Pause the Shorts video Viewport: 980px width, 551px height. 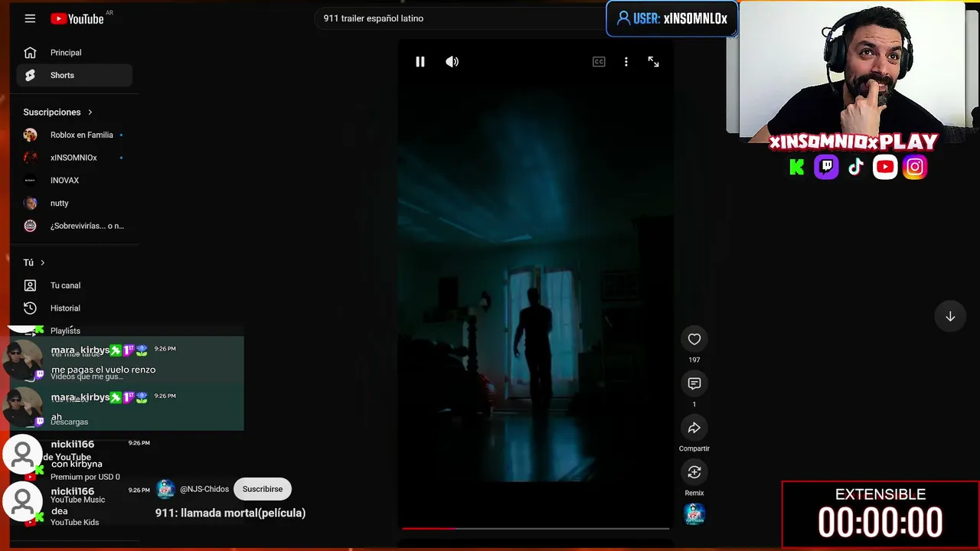coord(420,62)
